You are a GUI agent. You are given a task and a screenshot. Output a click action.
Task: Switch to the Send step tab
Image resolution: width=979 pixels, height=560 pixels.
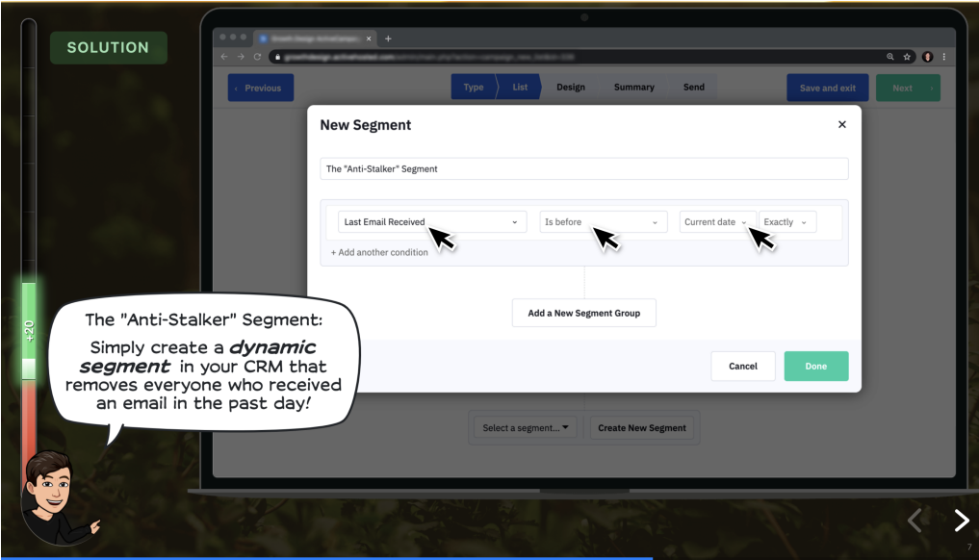point(694,88)
